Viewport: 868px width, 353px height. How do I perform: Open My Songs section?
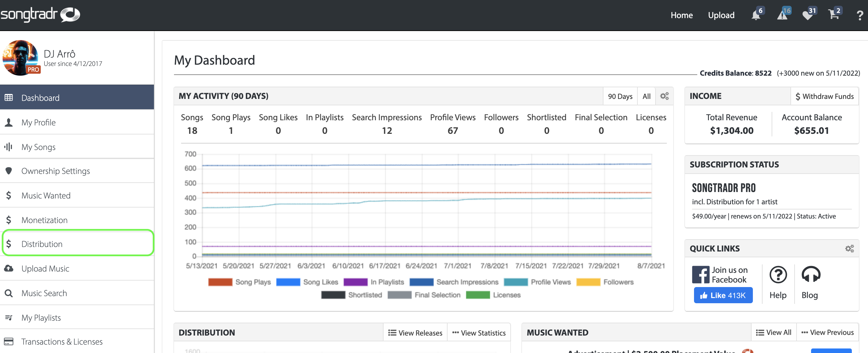pos(77,147)
